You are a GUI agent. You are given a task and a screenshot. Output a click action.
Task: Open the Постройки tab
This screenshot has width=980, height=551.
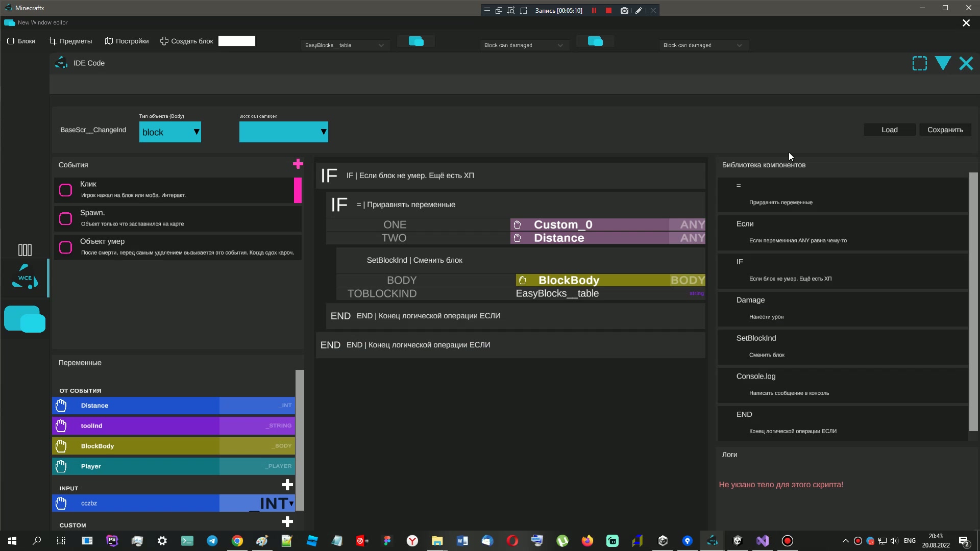click(x=127, y=41)
